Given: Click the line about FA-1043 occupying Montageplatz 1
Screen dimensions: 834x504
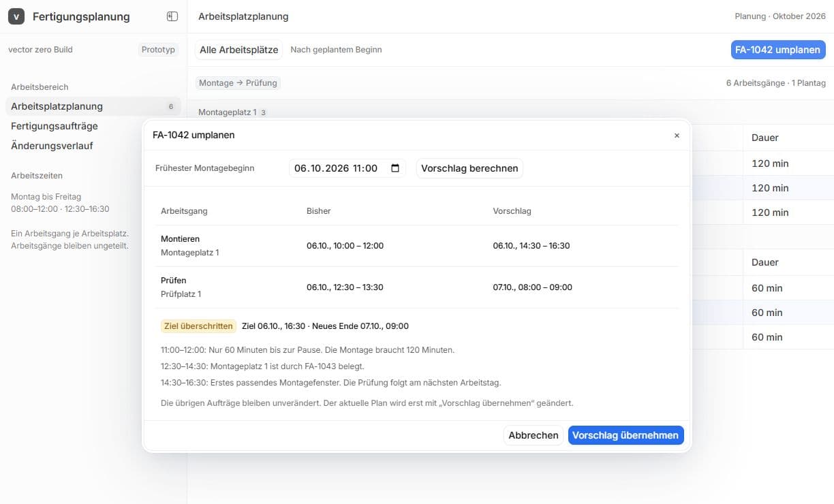Looking at the screenshot, I should coord(262,366).
